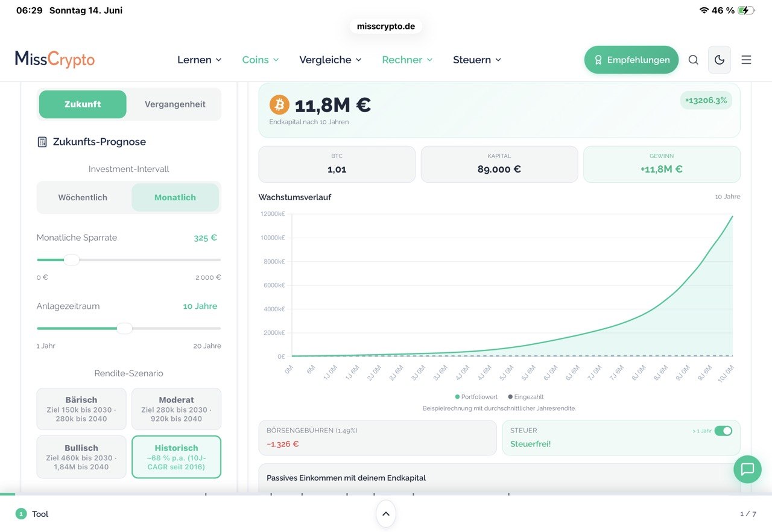The image size is (772, 532).
Task: Click the Eingezahlt chart legend entry
Action: pyautogui.click(x=526, y=397)
